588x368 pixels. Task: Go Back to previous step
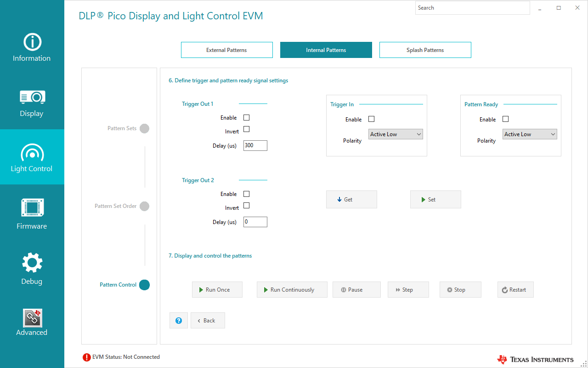click(x=208, y=321)
